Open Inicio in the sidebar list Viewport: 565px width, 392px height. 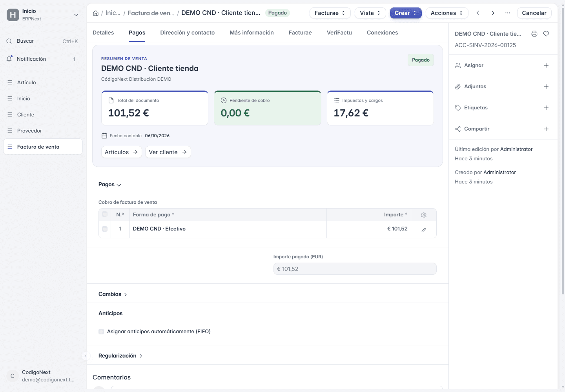(43, 99)
